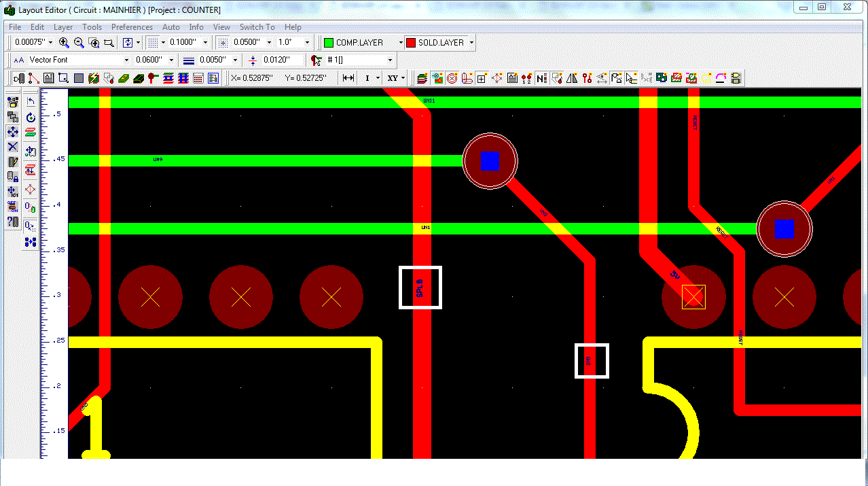The image size is (868, 486).
Task: Click the zoom in magnifier icon
Action: (x=64, y=42)
